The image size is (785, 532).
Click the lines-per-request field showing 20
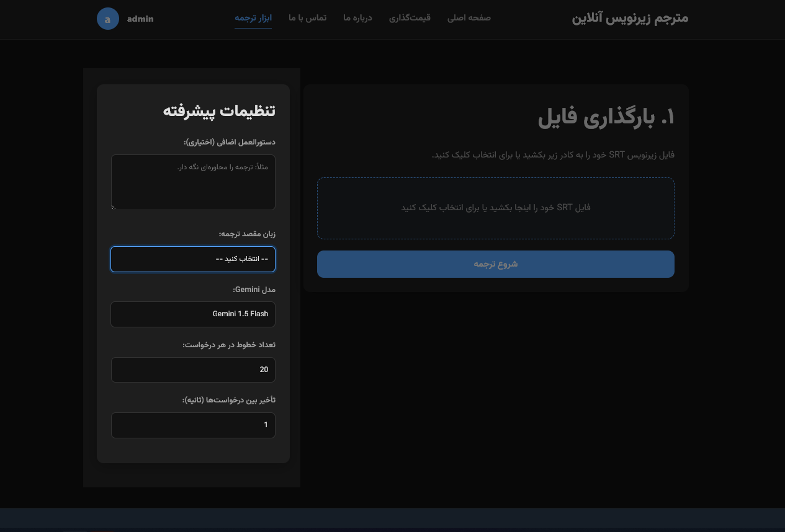(193, 370)
